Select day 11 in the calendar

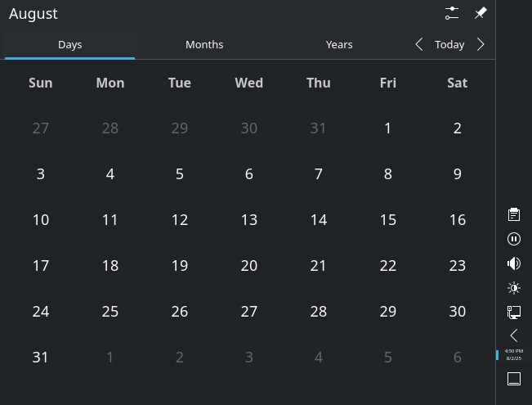[x=110, y=220]
